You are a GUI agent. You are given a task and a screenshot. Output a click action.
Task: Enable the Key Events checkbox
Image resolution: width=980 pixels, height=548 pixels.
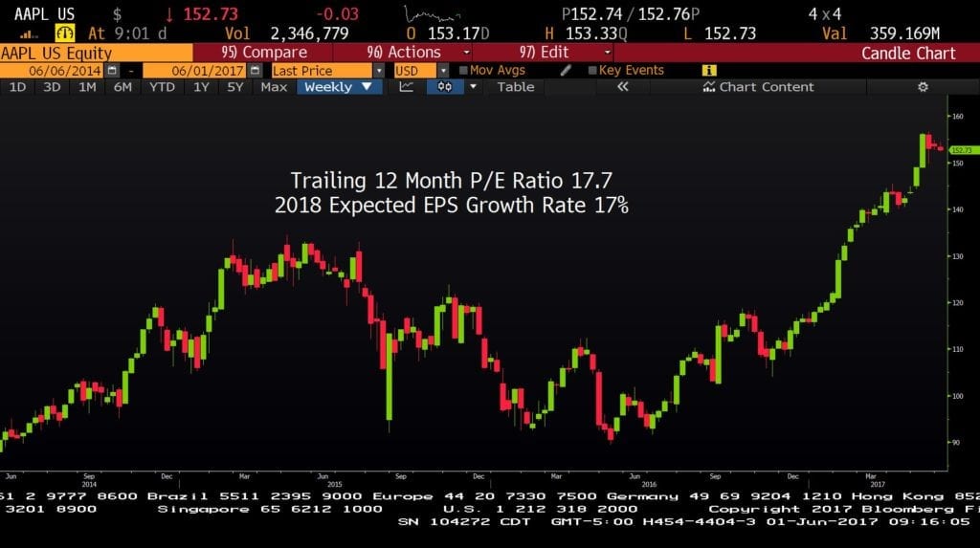(591, 71)
